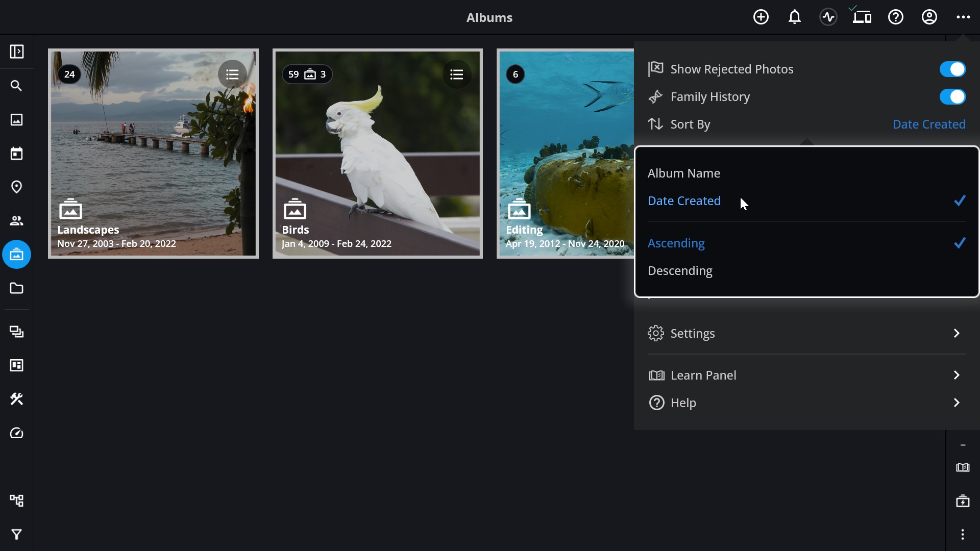980x551 pixels.
Task: Open the Tools wrench-hammer icon
Action: coord(17,399)
